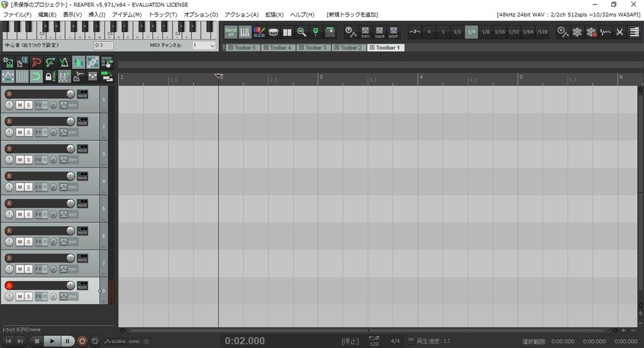
Task: Pause playback in transport
Action: [67, 341]
